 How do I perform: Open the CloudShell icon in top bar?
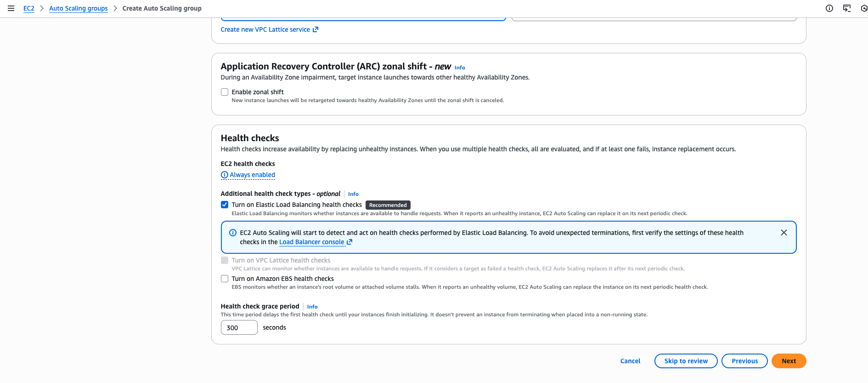click(847, 8)
